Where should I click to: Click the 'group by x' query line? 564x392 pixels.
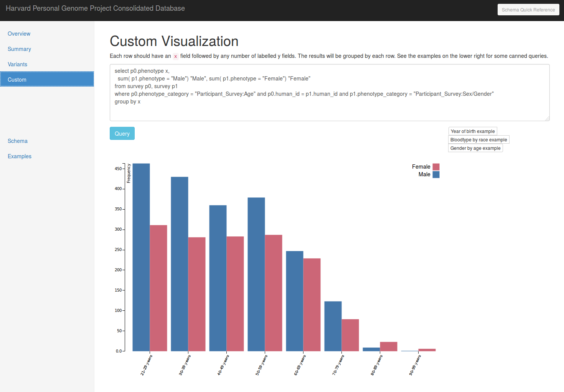tap(127, 102)
